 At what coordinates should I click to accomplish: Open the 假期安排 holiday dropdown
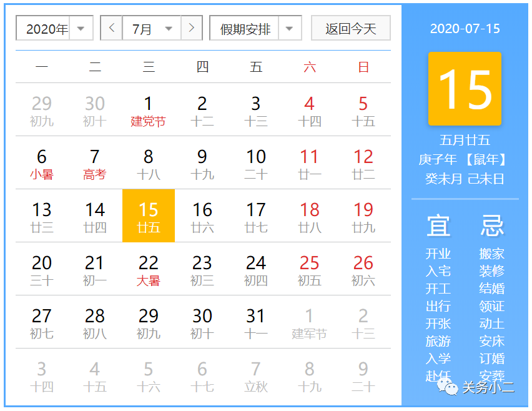(x=255, y=28)
